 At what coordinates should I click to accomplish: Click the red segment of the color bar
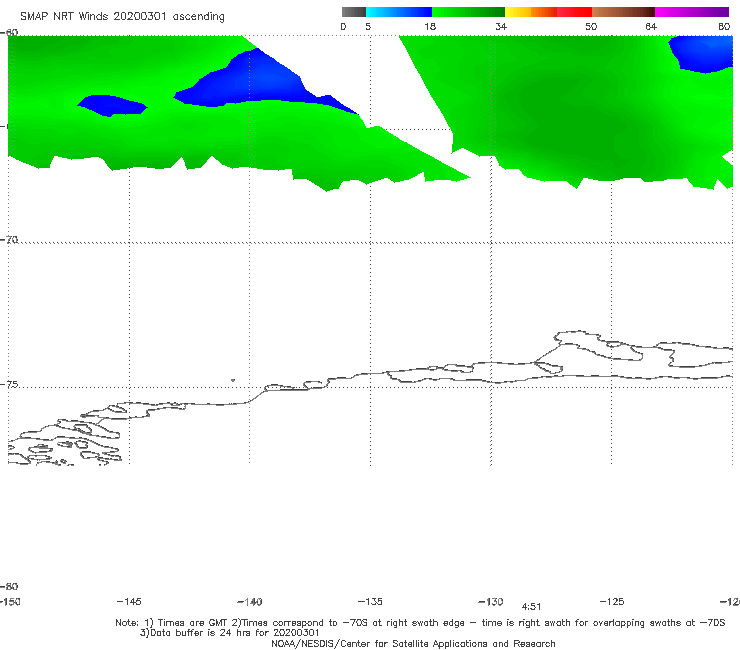[x=574, y=12]
